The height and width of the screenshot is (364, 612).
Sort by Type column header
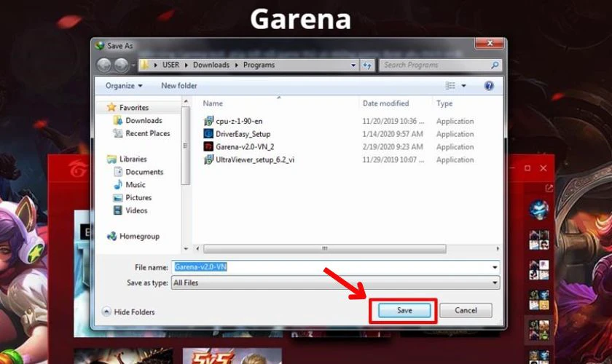click(444, 103)
